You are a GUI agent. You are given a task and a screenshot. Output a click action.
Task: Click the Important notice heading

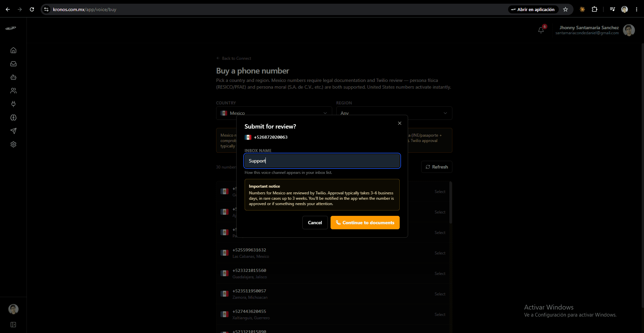264,186
